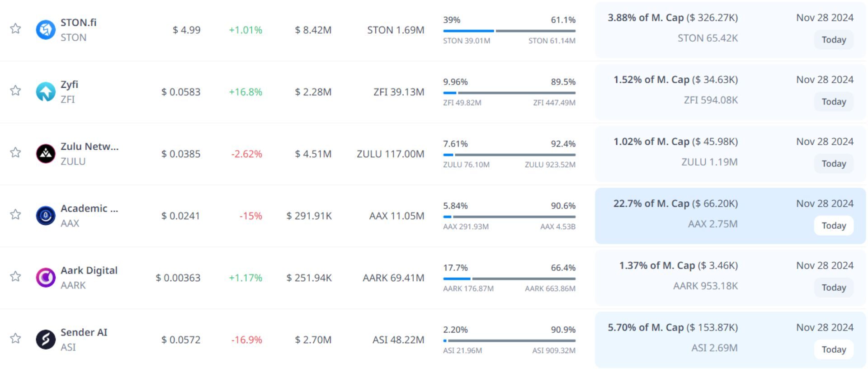This screenshot has height=369, width=868.
Task: Click the Zulu Network black logo icon
Action: pos(46,154)
